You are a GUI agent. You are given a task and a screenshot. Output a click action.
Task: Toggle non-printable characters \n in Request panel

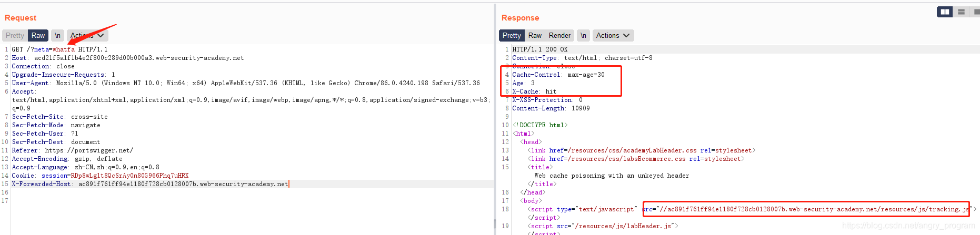(x=57, y=35)
